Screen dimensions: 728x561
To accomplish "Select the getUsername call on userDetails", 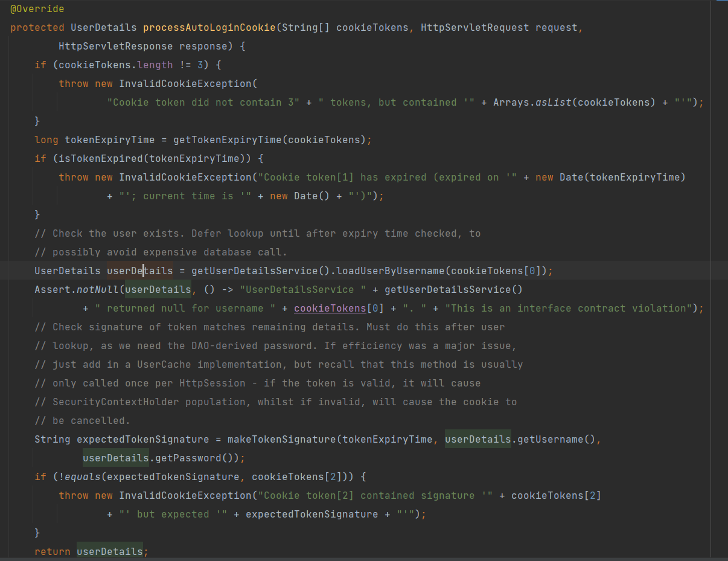I will tap(545, 439).
